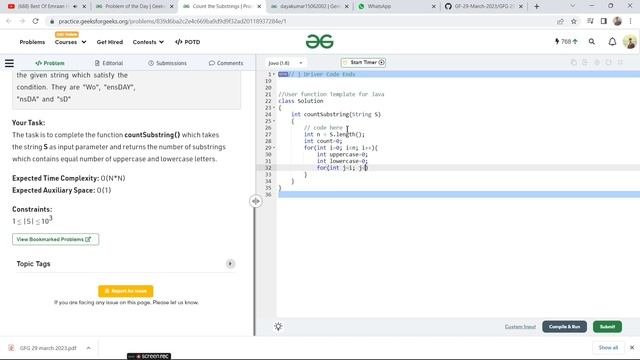640x360 pixels.
Task: Open the reading list icon in the toolbar
Action: [590, 21]
